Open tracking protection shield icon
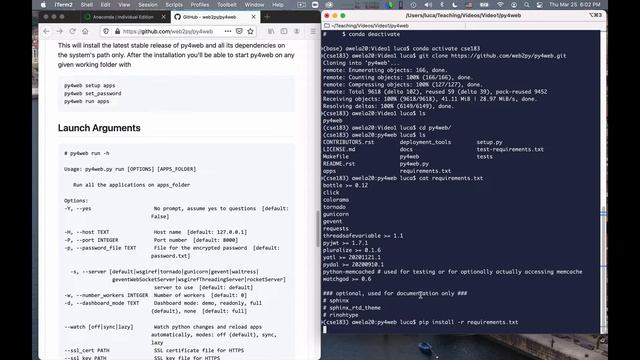The image size is (640, 360). coord(106,31)
